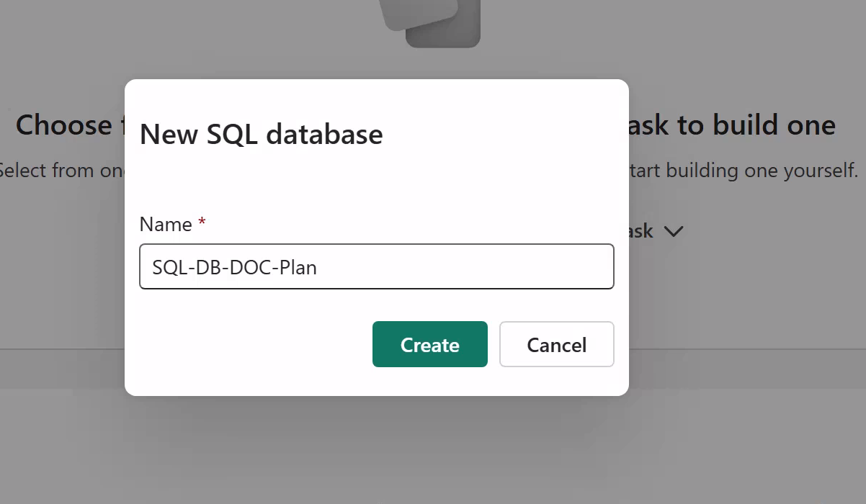Cancel the New SQL database dialog
The height and width of the screenshot is (504, 866).
click(x=556, y=344)
